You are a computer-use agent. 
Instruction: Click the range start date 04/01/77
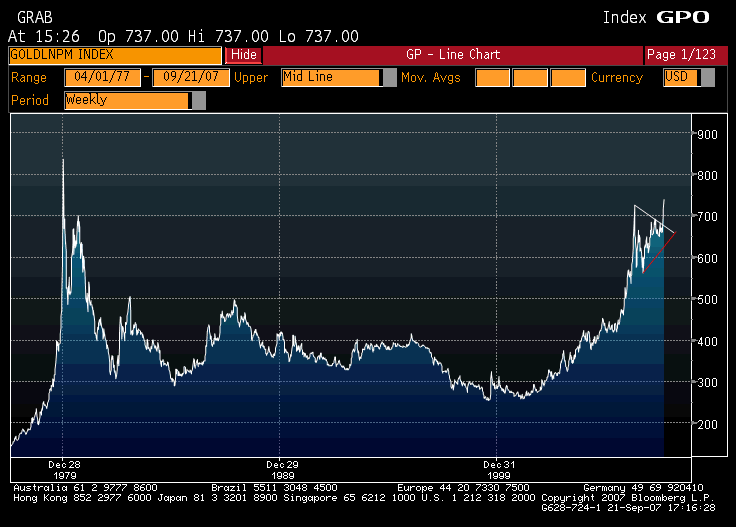tap(102, 77)
